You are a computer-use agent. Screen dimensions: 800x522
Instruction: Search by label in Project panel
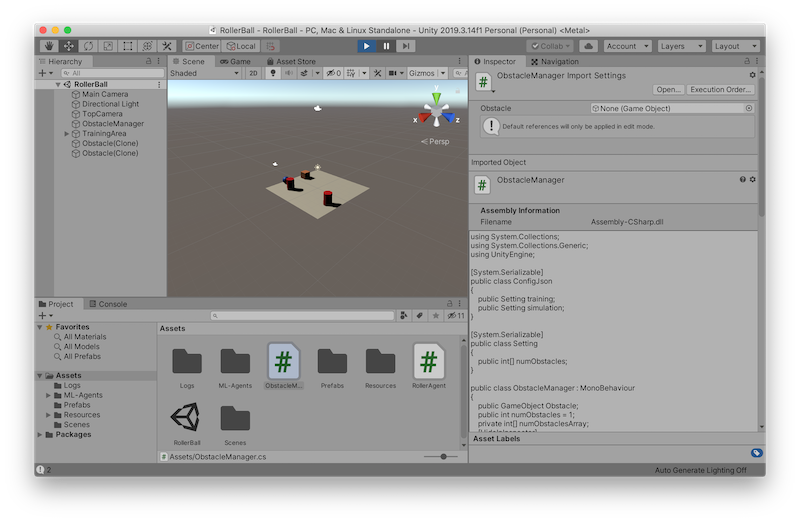coord(419,315)
